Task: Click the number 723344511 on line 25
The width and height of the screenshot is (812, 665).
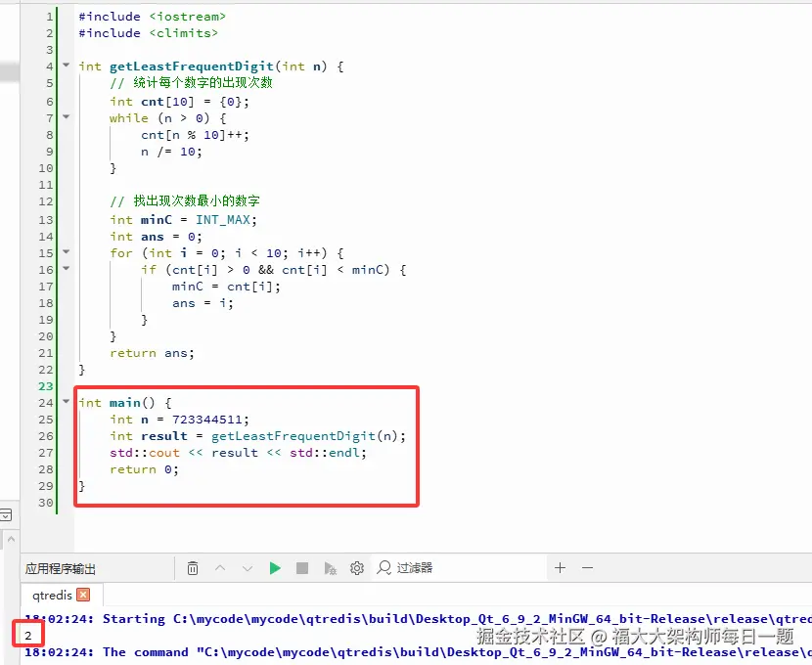Action: (207, 420)
